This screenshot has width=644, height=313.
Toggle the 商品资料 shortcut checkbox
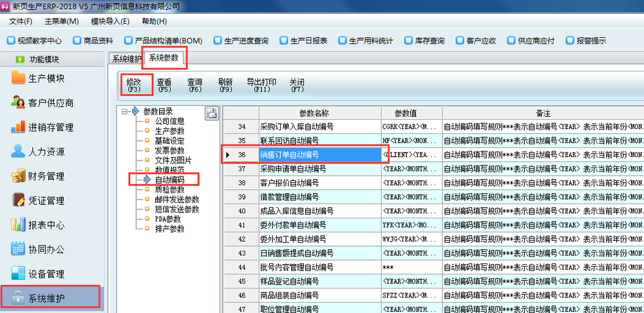coord(76,41)
